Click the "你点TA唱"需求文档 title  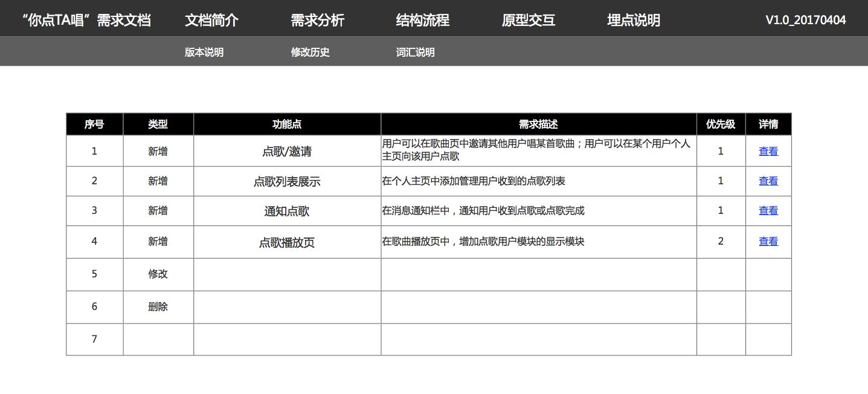pyautogui.click(x=86, y=20)
